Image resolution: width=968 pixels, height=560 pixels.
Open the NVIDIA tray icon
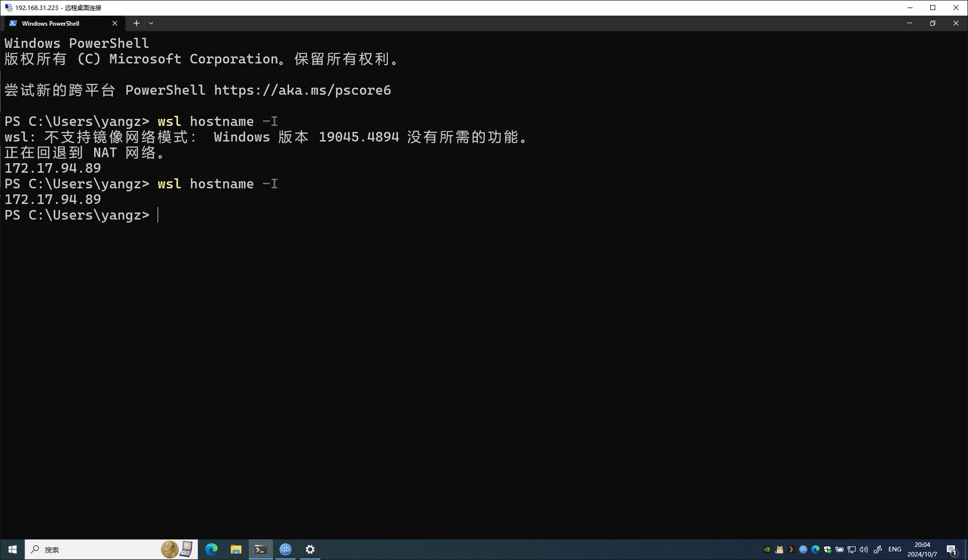pos(767,549)
